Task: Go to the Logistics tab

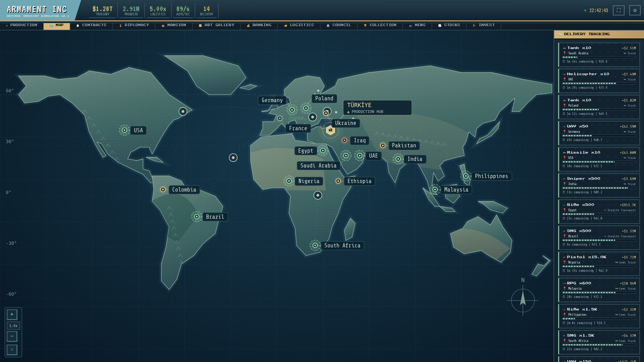Action: click(299, 25)
